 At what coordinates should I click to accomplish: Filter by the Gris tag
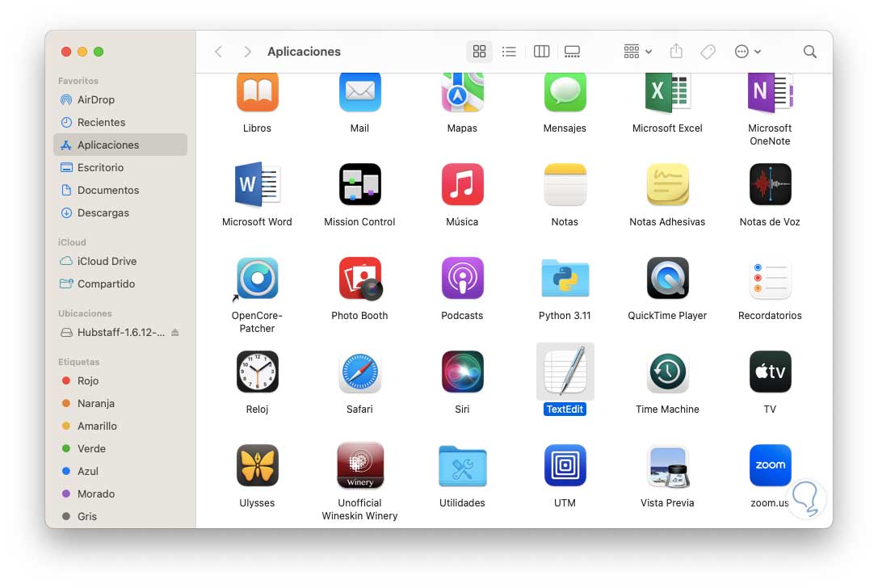pos(120,516)
